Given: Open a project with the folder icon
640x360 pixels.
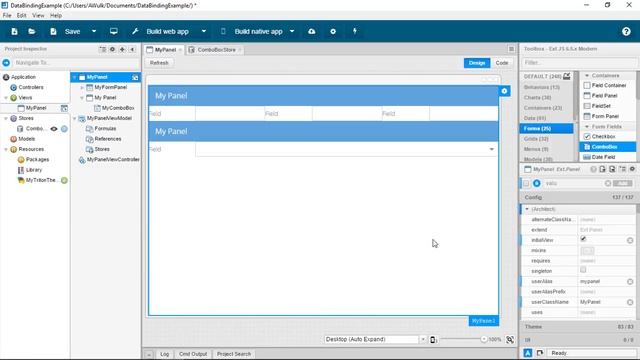Looking at the screenshot, I should 31,31.
